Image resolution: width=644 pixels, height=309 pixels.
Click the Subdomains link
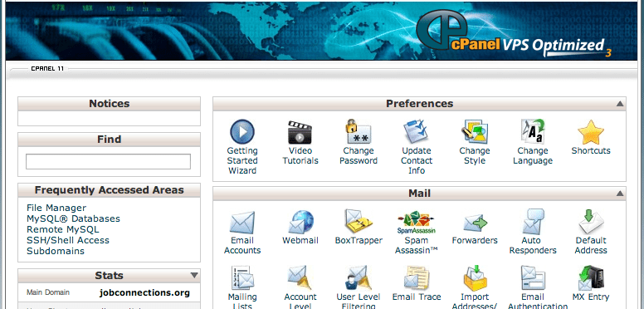[56, 251]
